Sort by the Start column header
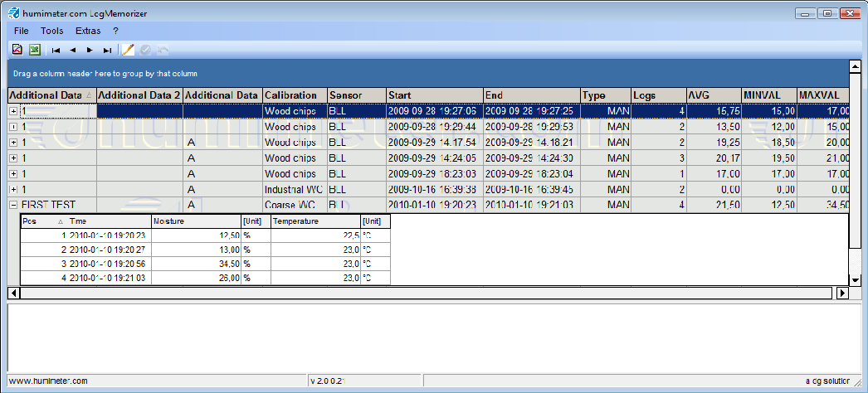 click(x=435, y=95)
